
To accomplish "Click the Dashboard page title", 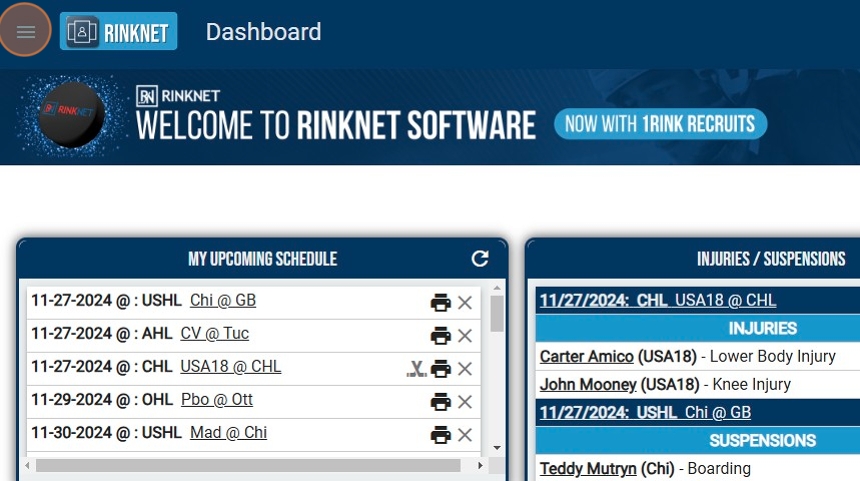I will (x=263, y=32).
